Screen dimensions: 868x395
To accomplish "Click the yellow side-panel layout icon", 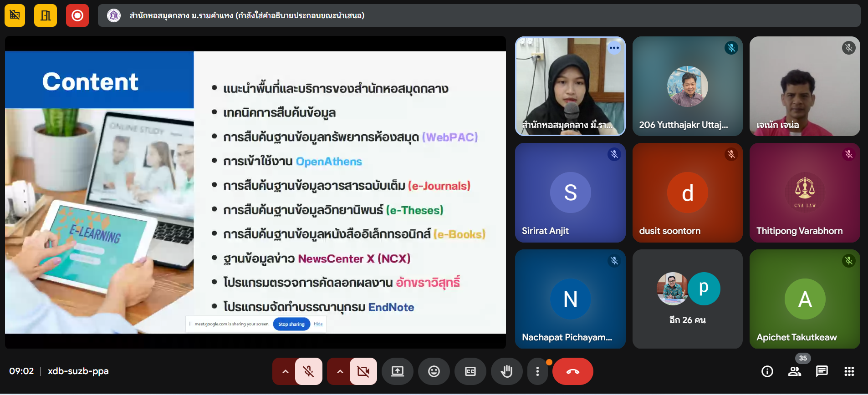I will click(x=46, y=15).
